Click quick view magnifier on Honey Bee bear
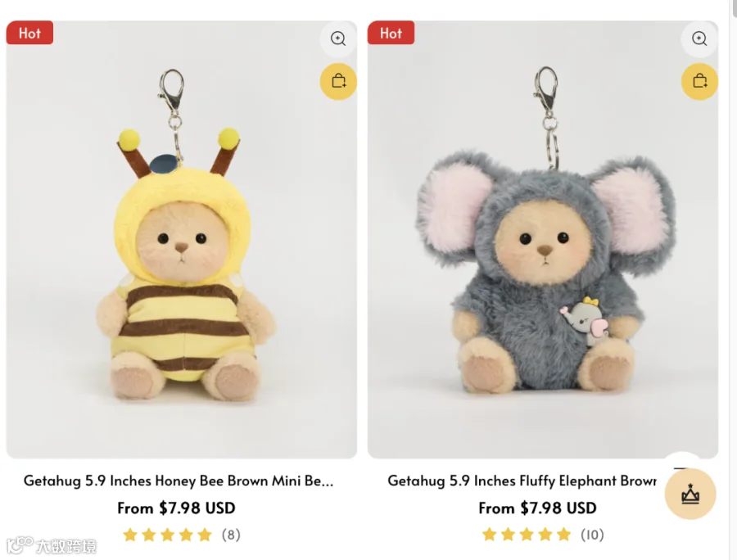Viewport: 737px width, 560px height. (338, 38)
